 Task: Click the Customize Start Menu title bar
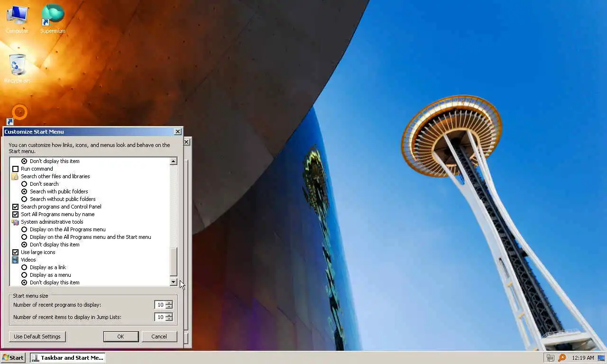tap(88, 132)
